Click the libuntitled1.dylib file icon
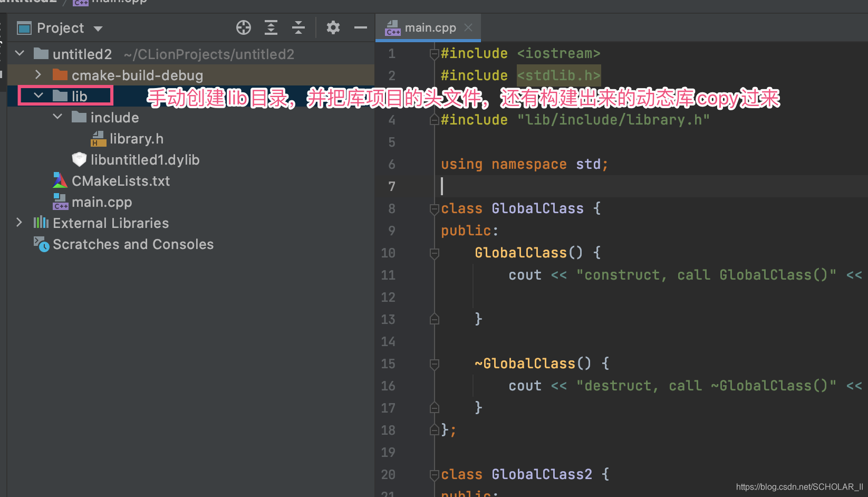This screenshot has width=868, height=497. [79, 159]
